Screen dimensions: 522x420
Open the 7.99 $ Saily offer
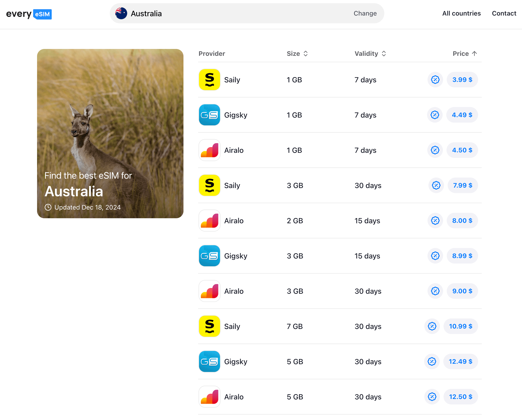click(x=463, y=186)
